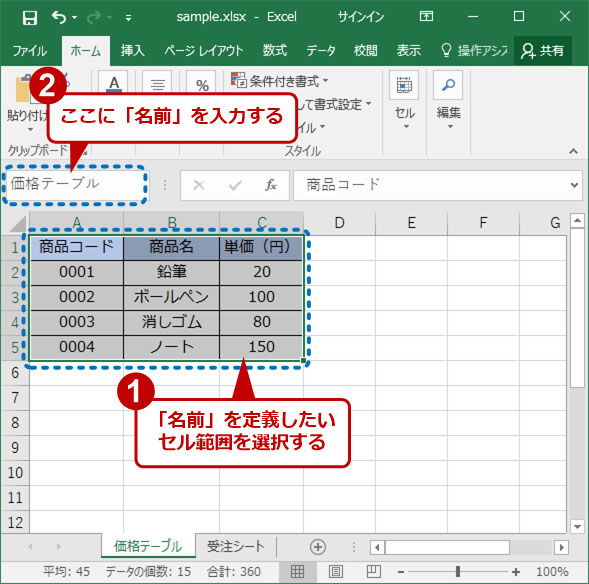The image size is (589, 584).
Task: Open the 条件付き書式 dropdown
Action: (279, 80)
